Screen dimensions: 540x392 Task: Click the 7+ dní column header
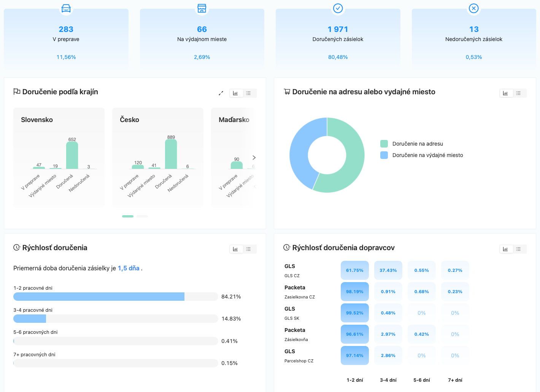coord(455,380)
